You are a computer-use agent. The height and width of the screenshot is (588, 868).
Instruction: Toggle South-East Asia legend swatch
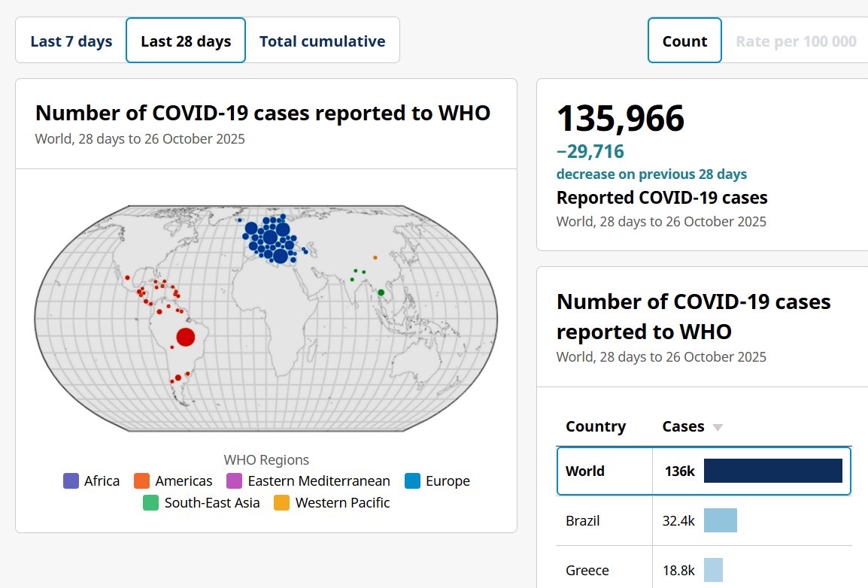point(151,503)
